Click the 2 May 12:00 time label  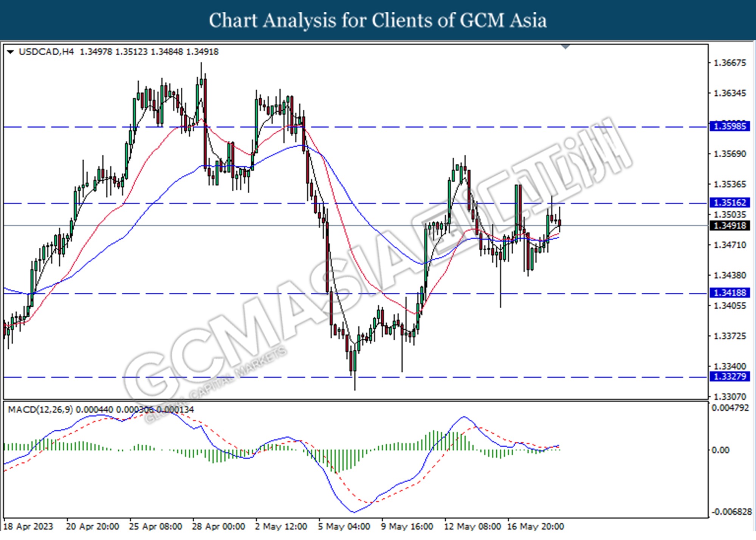281,526
